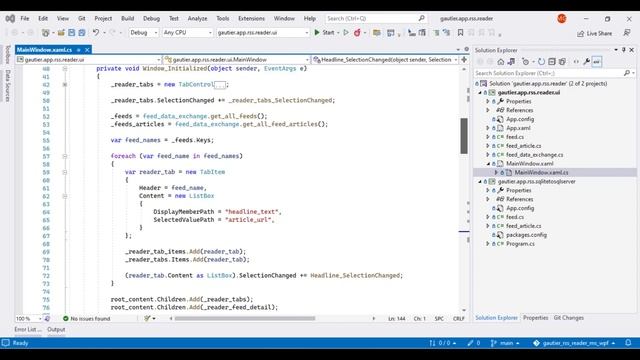640x360 pixels.
Task: Open the Output tab
Action: (x=56, y=329)
